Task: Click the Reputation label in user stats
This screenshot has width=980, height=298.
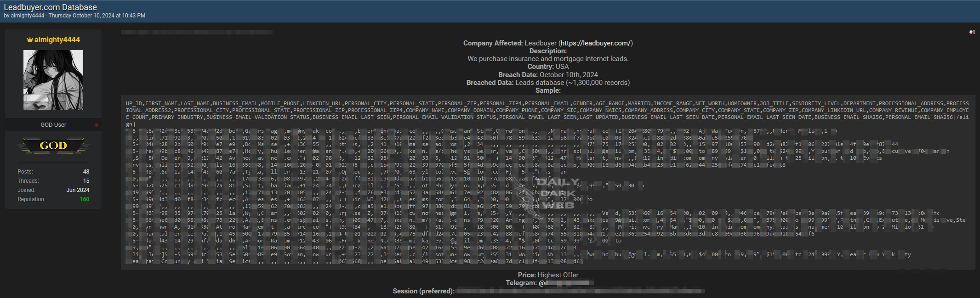Action: pyautogui.click(x=31, y=199)
